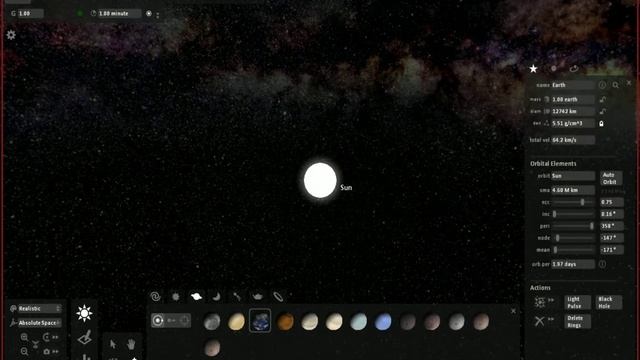Click the Light Pulse button
Viewport: 640px width, 360px height.
coord(577,302)
